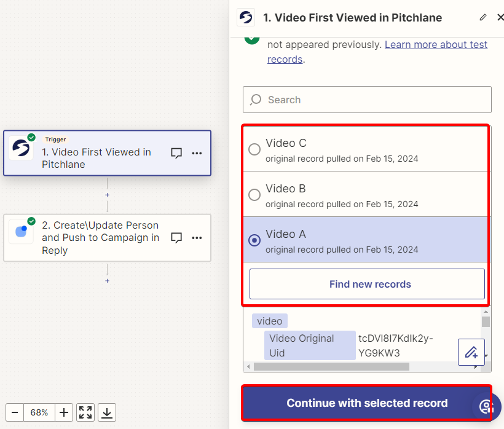This screenshot has width=504, height=429.
Task: Click Continue with selected record button
Action: point(366,403)
